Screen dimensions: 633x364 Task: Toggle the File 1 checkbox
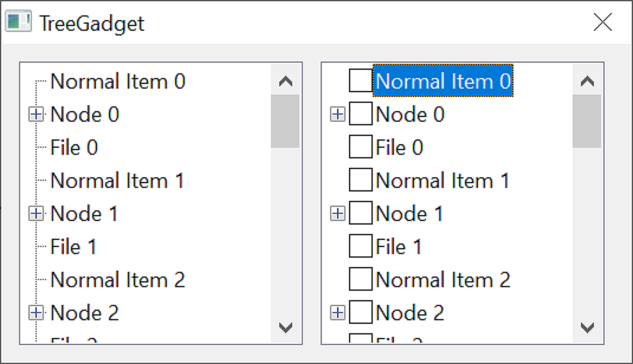[x=360, y=246]
